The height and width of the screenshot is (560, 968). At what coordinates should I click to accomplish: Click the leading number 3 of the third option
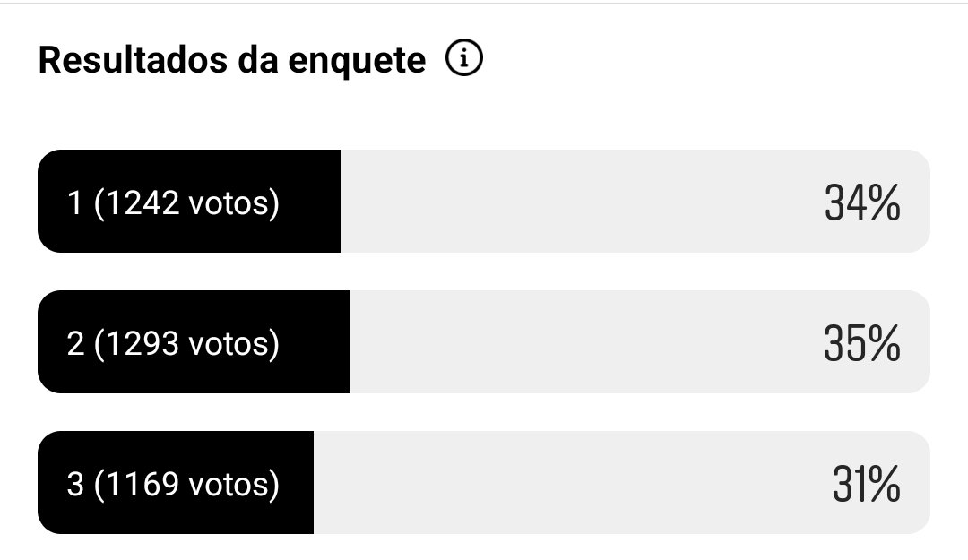coord(75,484)
